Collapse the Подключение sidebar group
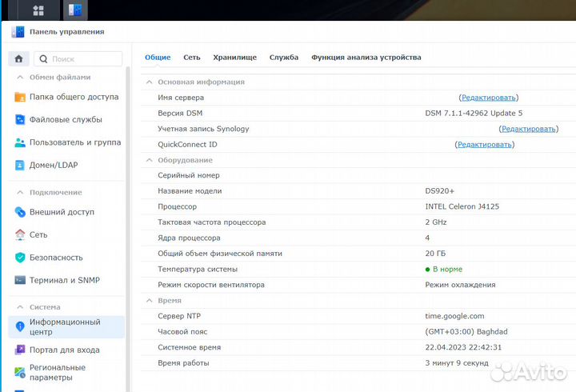This screenshot has height=392, width=576. 20,192
